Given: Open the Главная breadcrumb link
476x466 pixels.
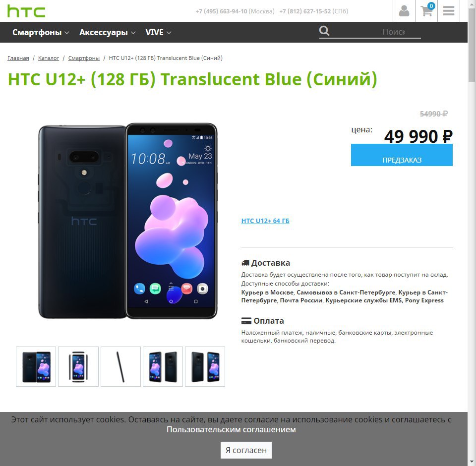Looking at the screenshot, I should pyautogui.click(x=18, y=58).
